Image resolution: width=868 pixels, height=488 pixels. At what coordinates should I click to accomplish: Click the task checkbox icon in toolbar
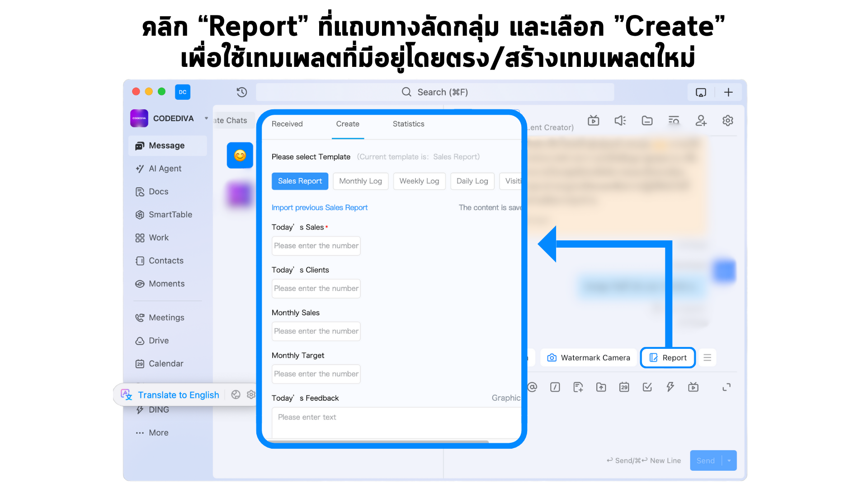click(x=647, y=387)
